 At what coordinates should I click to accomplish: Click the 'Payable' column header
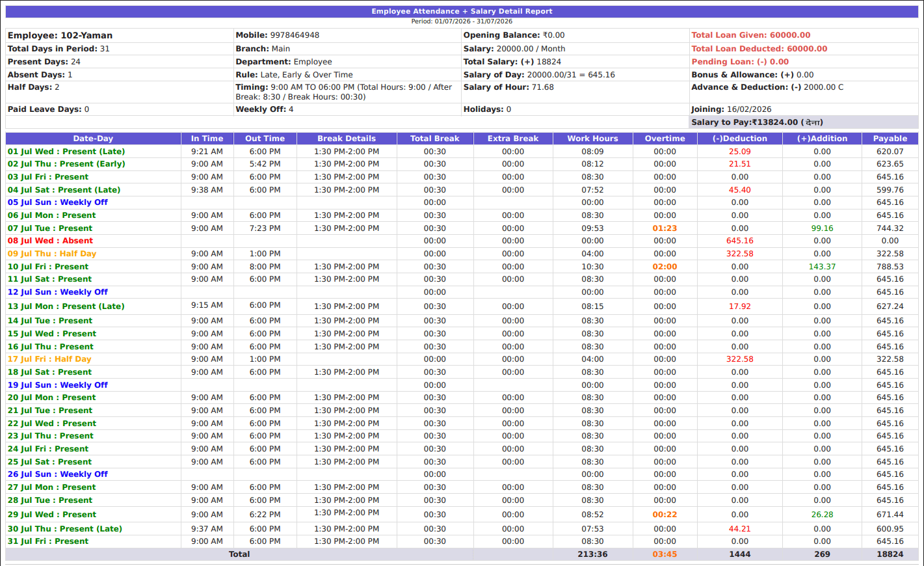click(x=890, y=139)
